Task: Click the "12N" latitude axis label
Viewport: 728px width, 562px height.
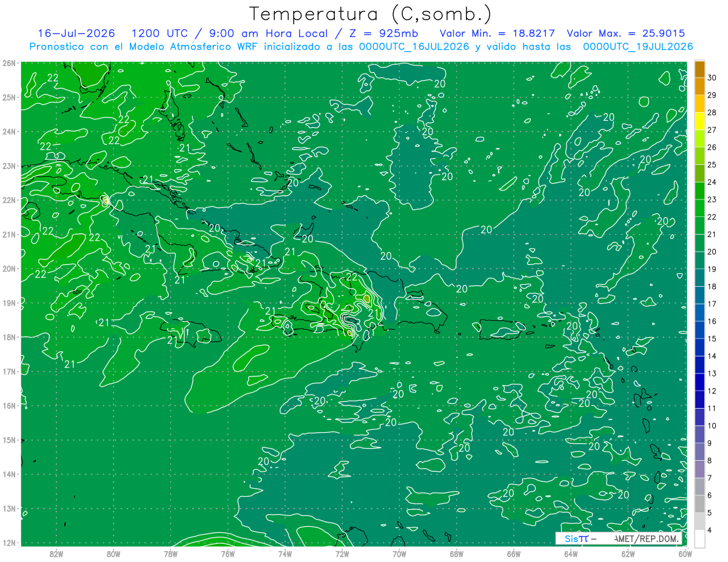Action: tap(9, 543)
